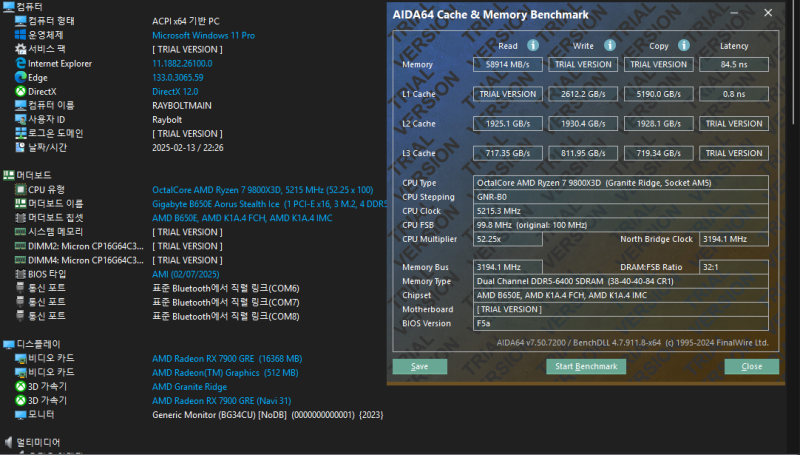Viewport: 800px width, 455px height.
Task: Click the Windows operating system icon
Action: pos(20,35)
